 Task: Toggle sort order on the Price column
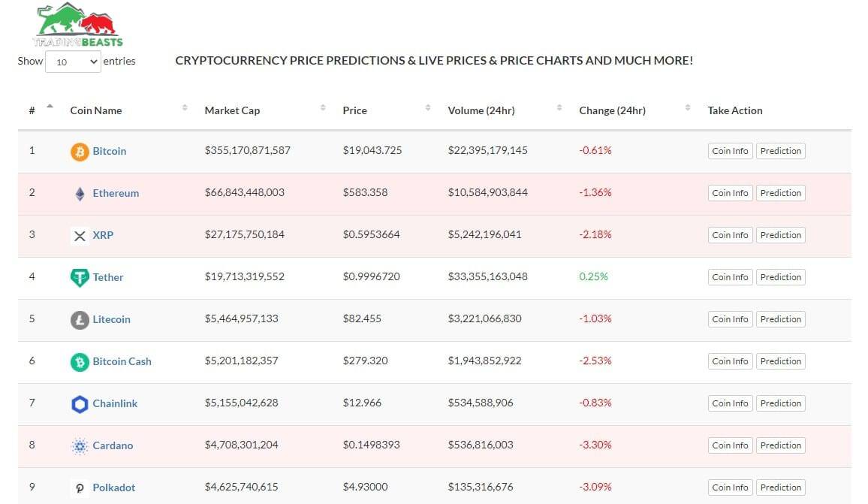[428, 106]
